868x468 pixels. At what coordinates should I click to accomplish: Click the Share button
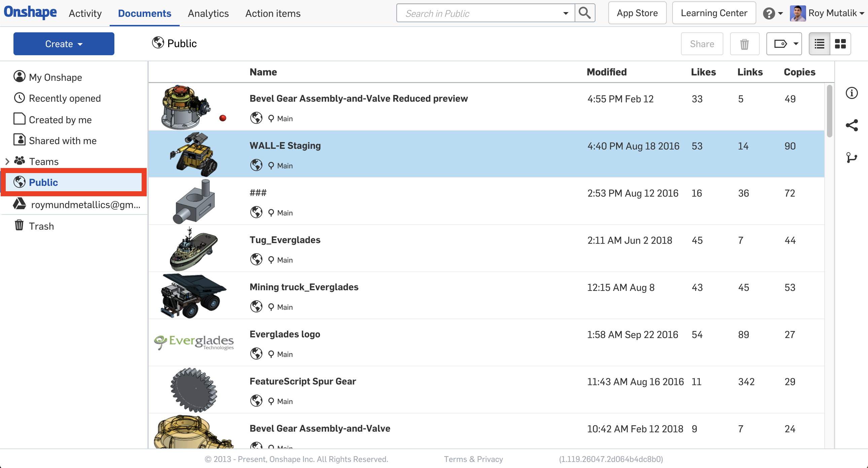pos(702,44)
